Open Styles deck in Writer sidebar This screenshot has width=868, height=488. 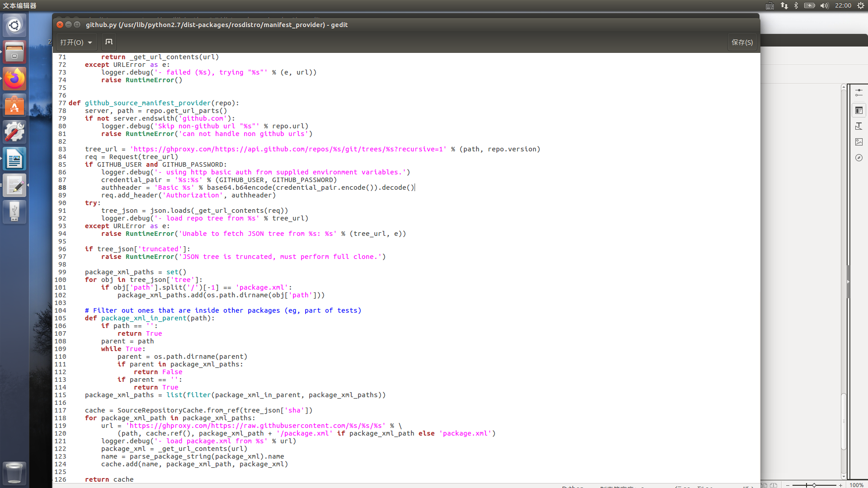click(859, 126)
